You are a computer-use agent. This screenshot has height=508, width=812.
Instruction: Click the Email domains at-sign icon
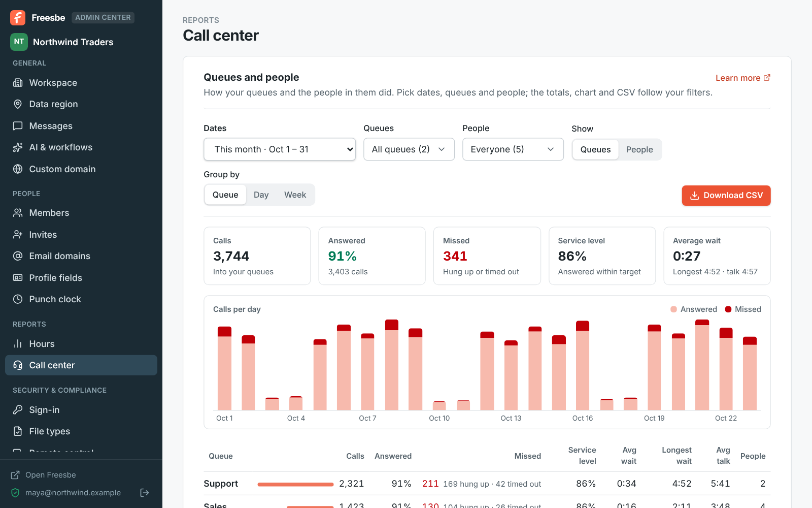(18, 256)
